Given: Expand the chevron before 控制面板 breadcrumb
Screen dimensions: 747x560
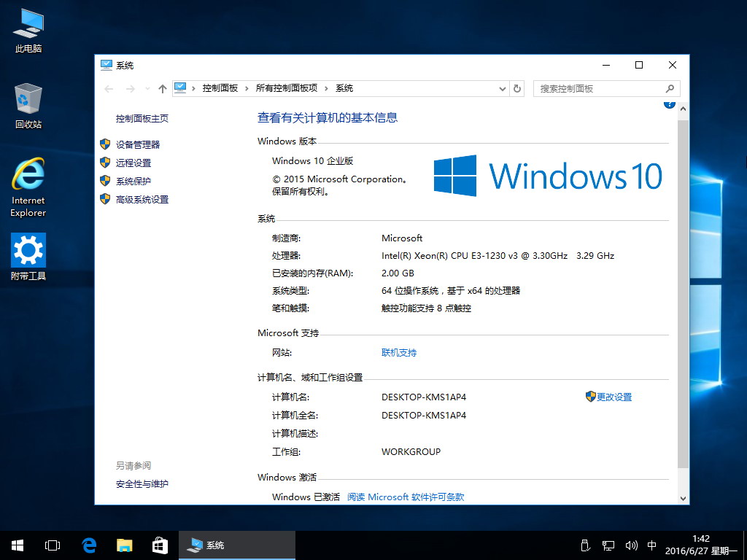Looking at the screenshot, I should click(x=193, y=88).
